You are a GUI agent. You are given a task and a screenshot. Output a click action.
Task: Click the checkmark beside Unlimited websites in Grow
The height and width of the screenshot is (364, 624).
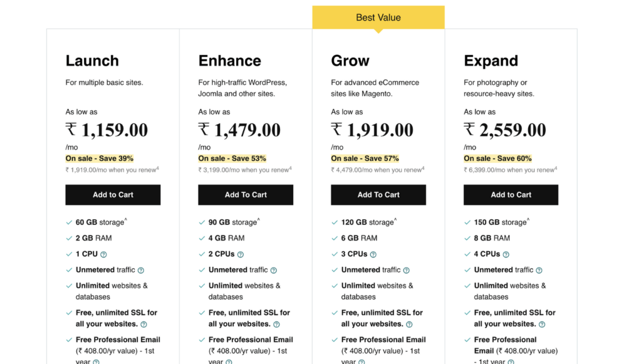[335, 285]
